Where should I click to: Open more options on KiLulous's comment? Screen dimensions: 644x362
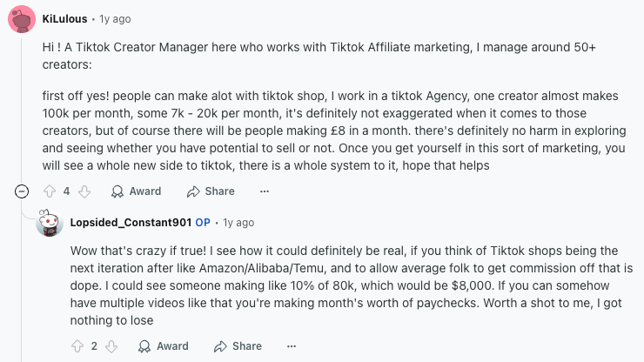[265, 191]
